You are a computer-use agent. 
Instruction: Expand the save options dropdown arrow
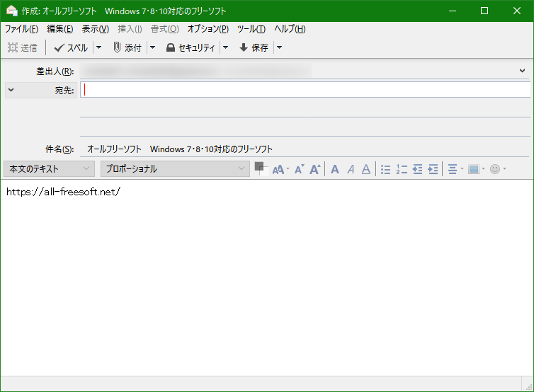tap(279, 47)
